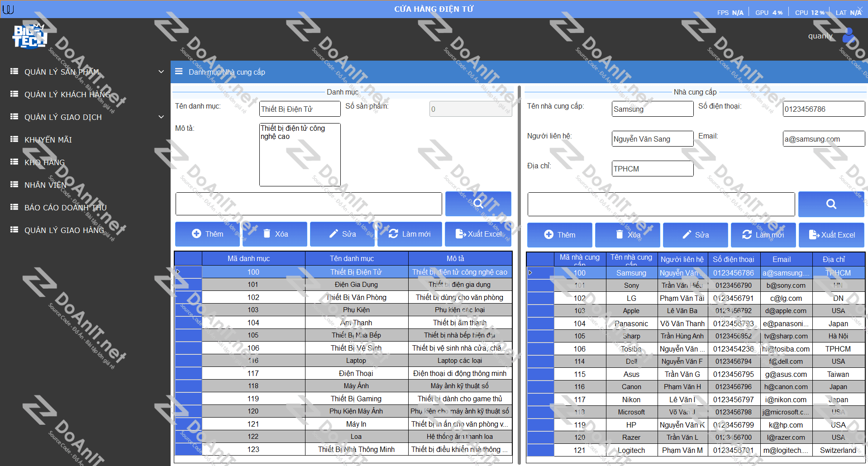Open KHUYẾN MÃI menu item
Screen dimensions: 868x466
[48, 140]
